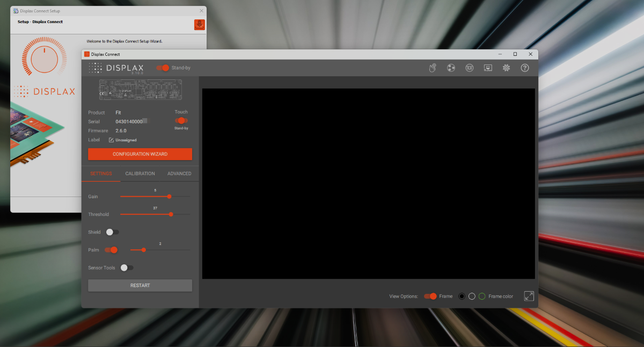
Task: Open settings with the gear icon
Action: pyautogui.click(x=506, y=68)
